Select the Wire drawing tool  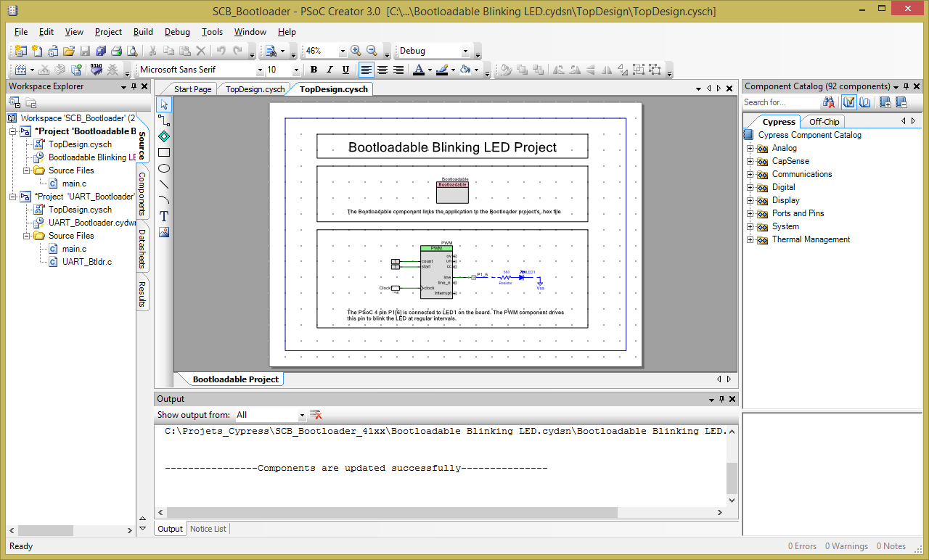pos(164,120)
